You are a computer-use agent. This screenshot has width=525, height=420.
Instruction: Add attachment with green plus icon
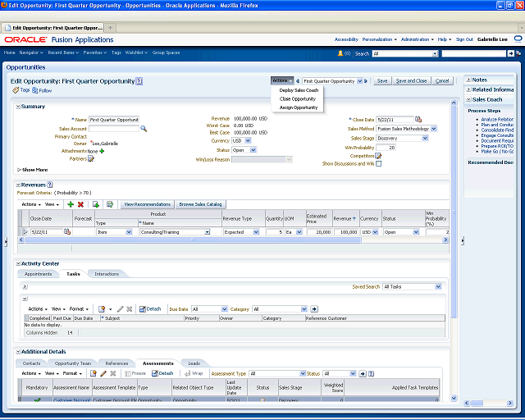(x=102, y=151)
